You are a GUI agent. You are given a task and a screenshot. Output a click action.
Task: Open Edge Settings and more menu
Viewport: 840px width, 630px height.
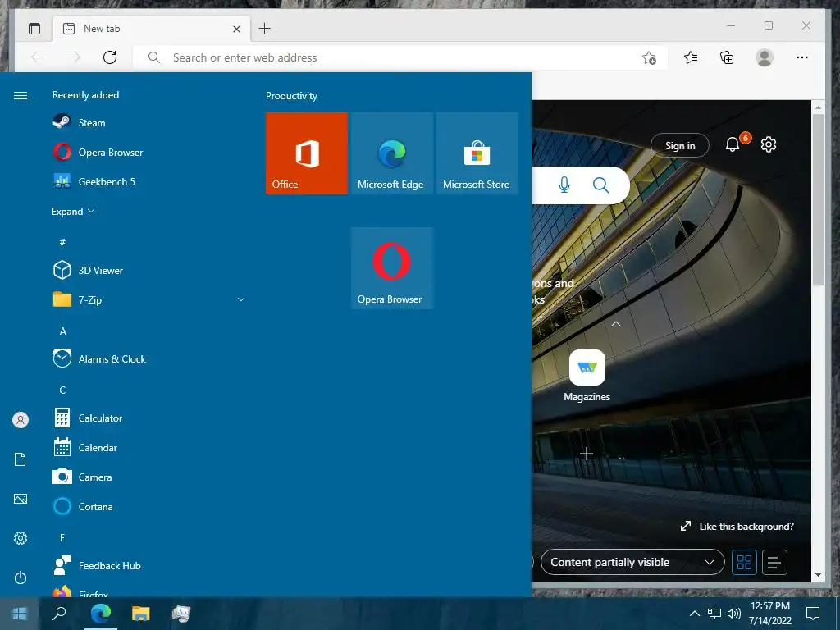tap(802, 57)
